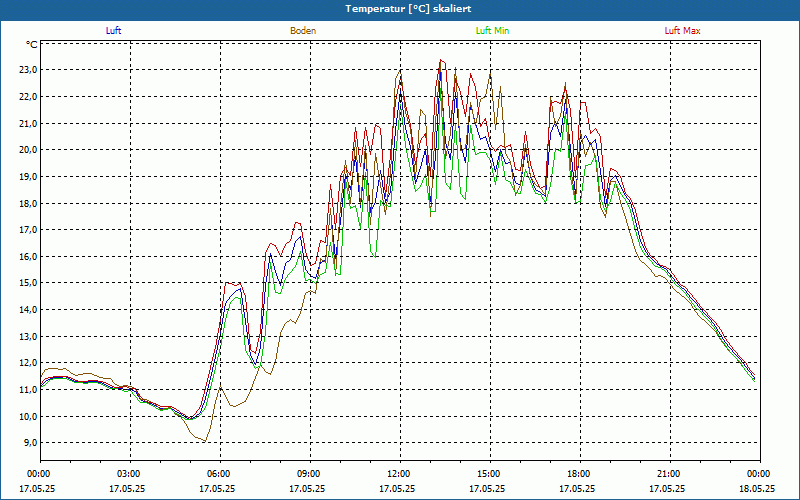This screenshot has height=500, width=800.
Task: Click the 9,0 y-axis value
Action: (30, 443)
